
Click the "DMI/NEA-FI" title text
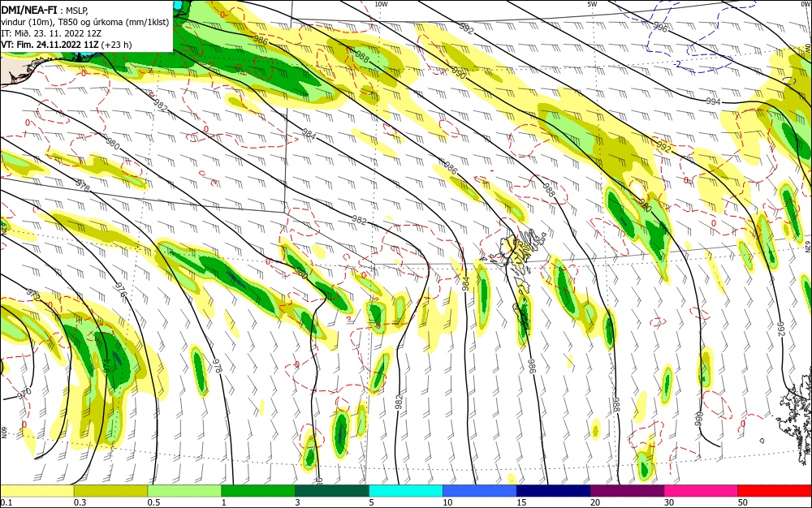point(29,9)
